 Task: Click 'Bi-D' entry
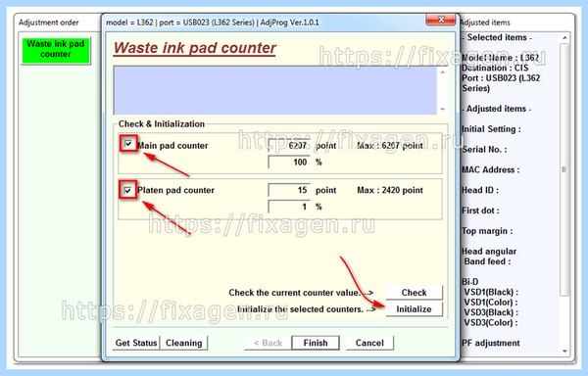coord(470,282)
